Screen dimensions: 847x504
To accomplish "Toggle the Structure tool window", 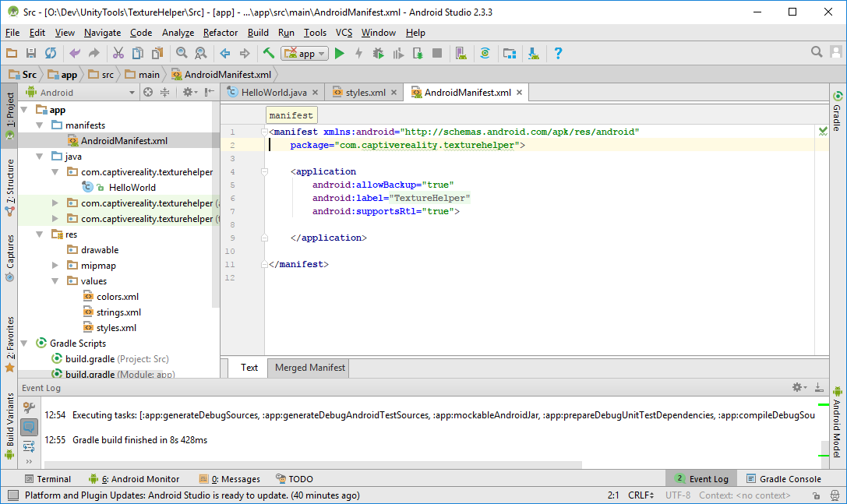I will pyautogui.click(x=9, y=187).
